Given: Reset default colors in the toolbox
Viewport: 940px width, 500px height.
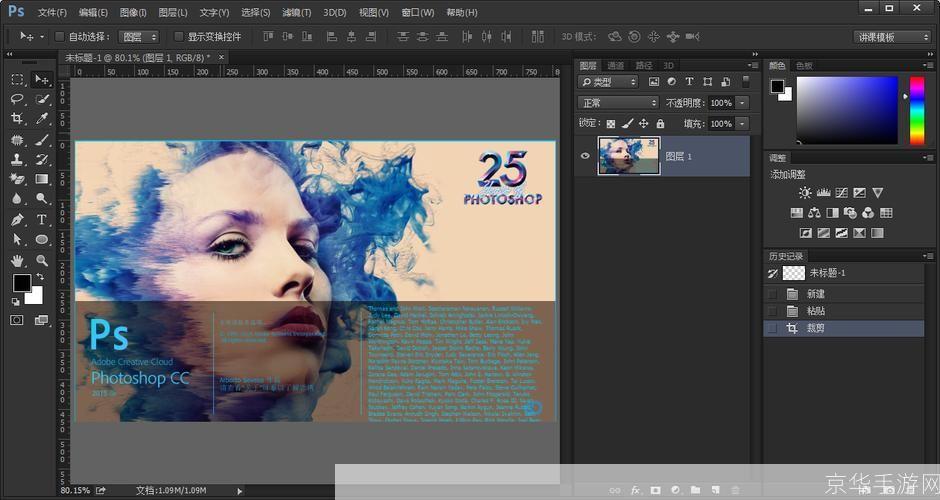Looking at the screenshot, I should click(x=16, y=302).
